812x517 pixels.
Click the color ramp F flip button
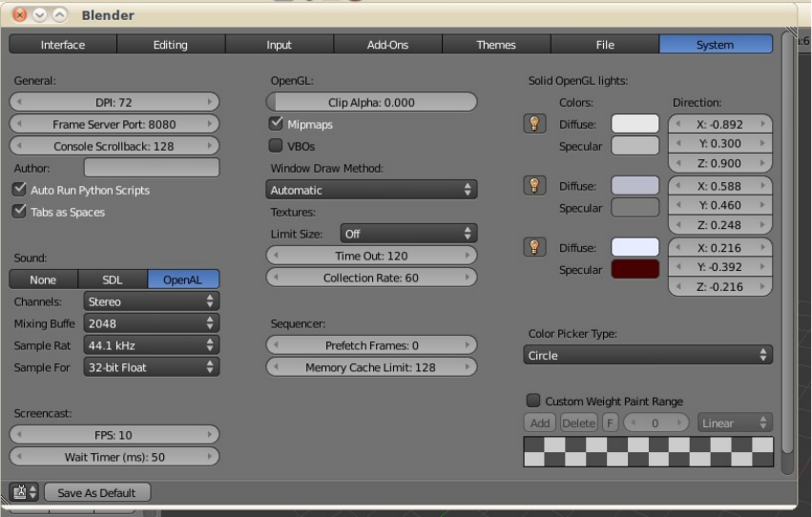610,423
